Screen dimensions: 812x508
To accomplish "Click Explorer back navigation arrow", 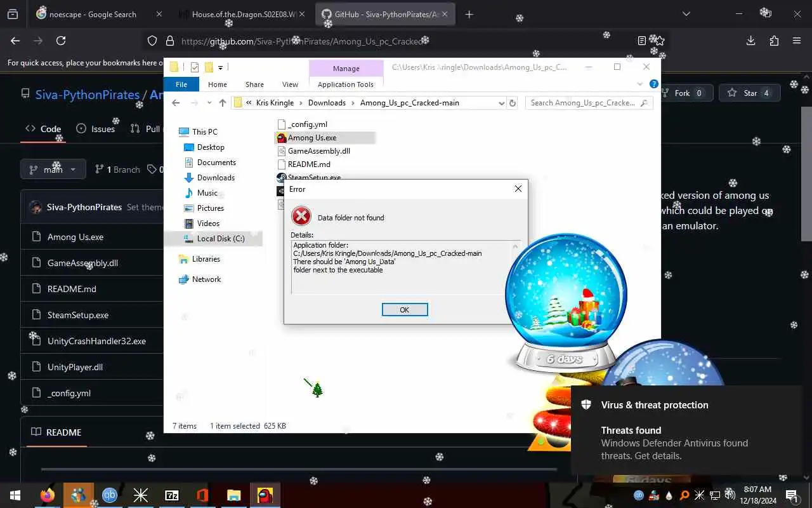I will coord(176,103).
